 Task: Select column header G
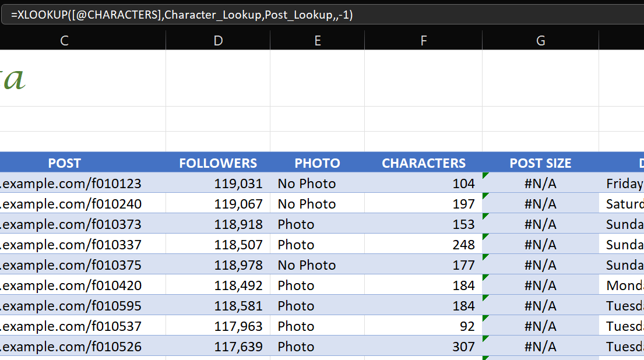click(x=540, y=40)
